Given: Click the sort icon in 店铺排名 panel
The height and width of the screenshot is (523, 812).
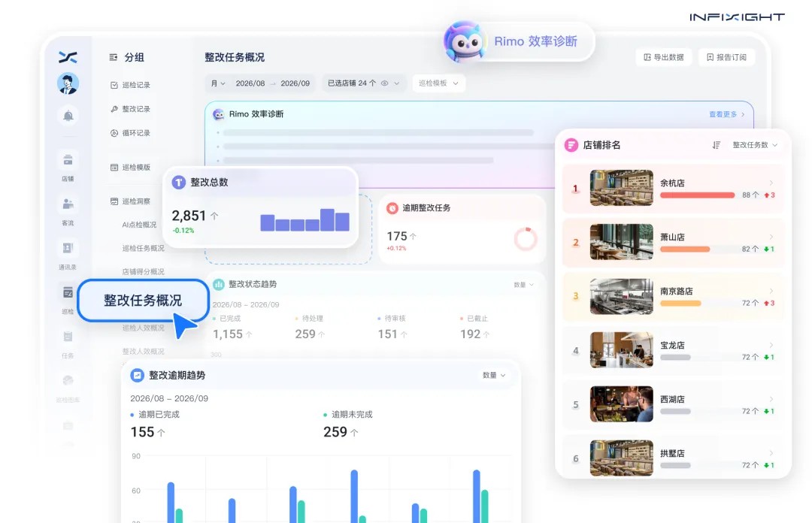Looking at the screenshot, I should [717, 145].
